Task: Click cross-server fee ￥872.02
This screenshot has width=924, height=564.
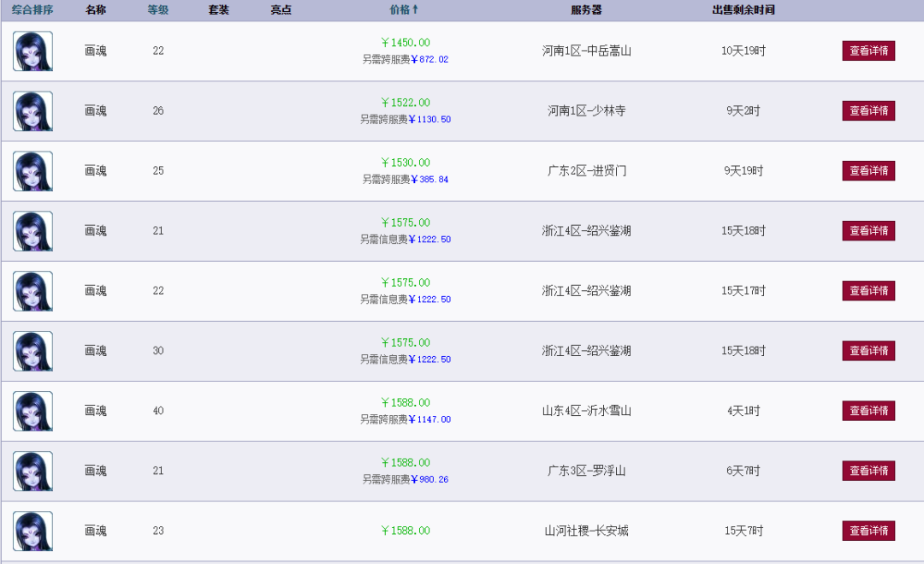Action: click(x=429, y=60)
